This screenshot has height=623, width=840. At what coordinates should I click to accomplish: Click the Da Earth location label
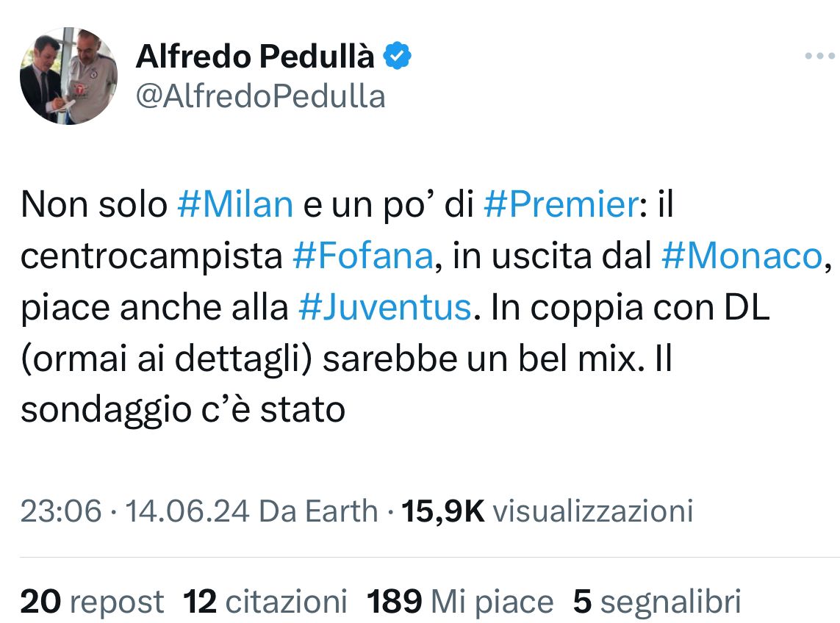[319, 511]
